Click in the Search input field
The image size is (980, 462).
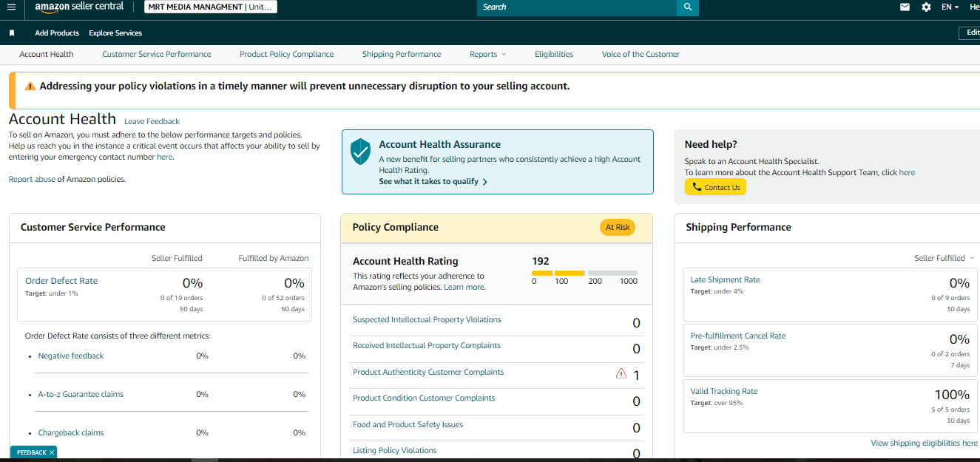click(x=577, y=7)
